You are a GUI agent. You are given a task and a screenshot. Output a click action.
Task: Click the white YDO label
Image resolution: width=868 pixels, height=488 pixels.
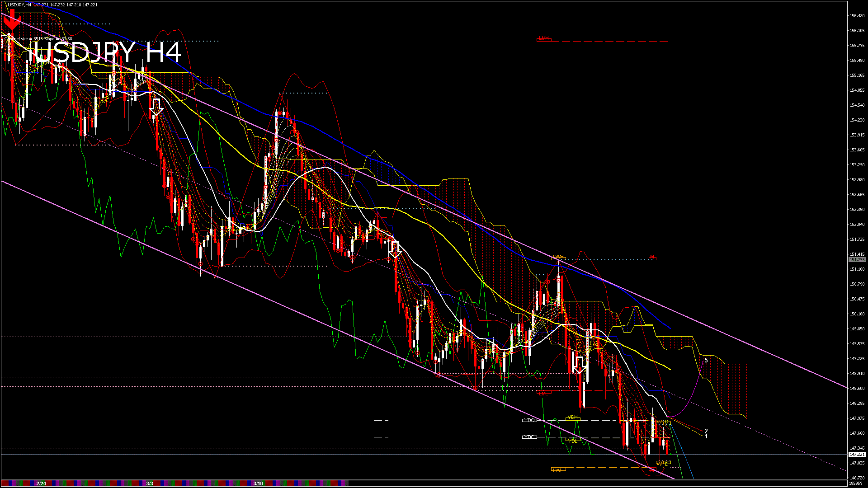(529, 420)
